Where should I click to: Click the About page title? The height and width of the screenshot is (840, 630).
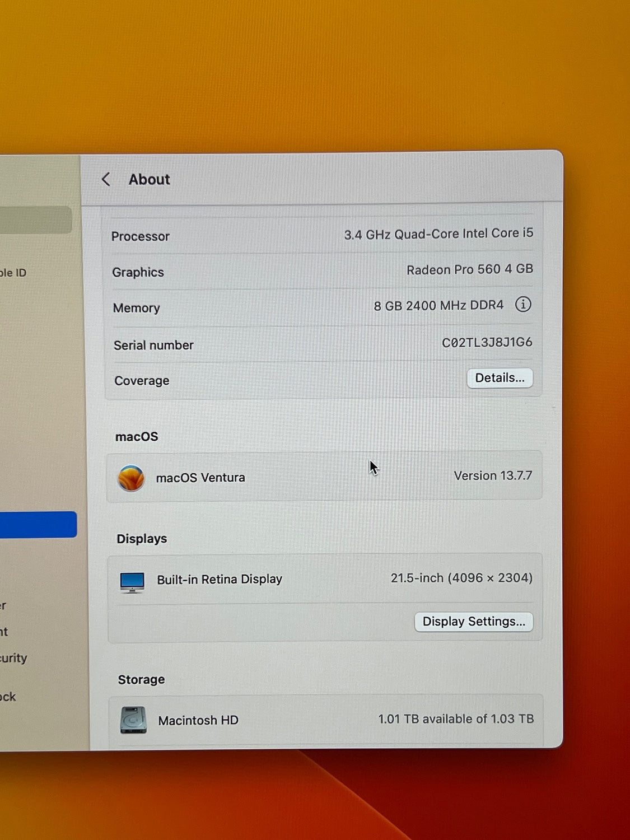149,179
